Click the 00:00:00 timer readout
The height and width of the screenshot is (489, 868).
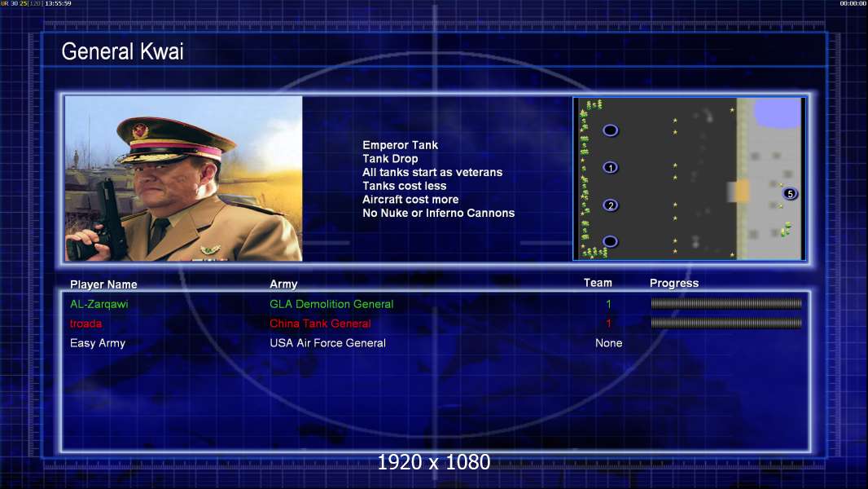click(x=853, y=3)
